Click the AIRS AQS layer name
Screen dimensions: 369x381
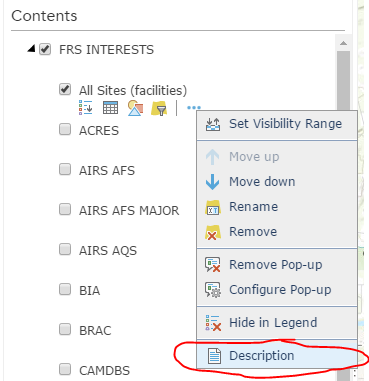(108, 251)
